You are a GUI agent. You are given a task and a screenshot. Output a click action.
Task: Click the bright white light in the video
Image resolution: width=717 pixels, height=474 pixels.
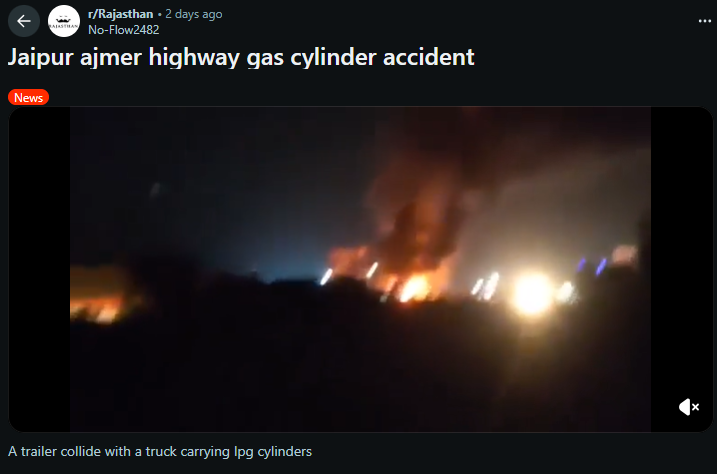tap(532, 295)
